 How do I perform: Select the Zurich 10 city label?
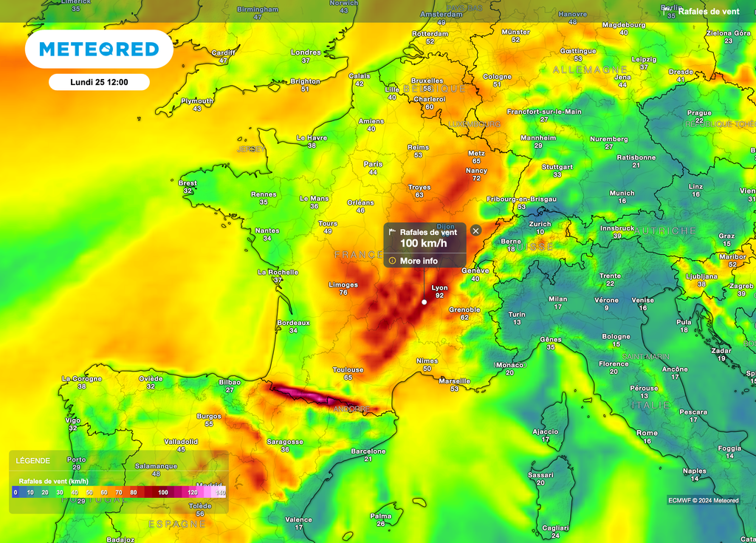click(x=540, y=228)
